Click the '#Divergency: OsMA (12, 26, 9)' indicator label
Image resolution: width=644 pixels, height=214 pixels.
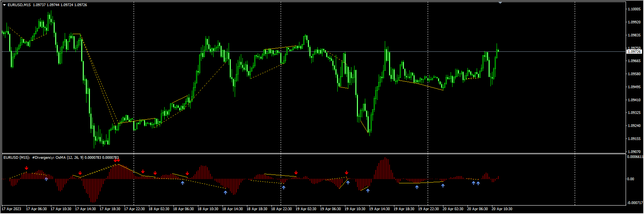pos(58,158)
